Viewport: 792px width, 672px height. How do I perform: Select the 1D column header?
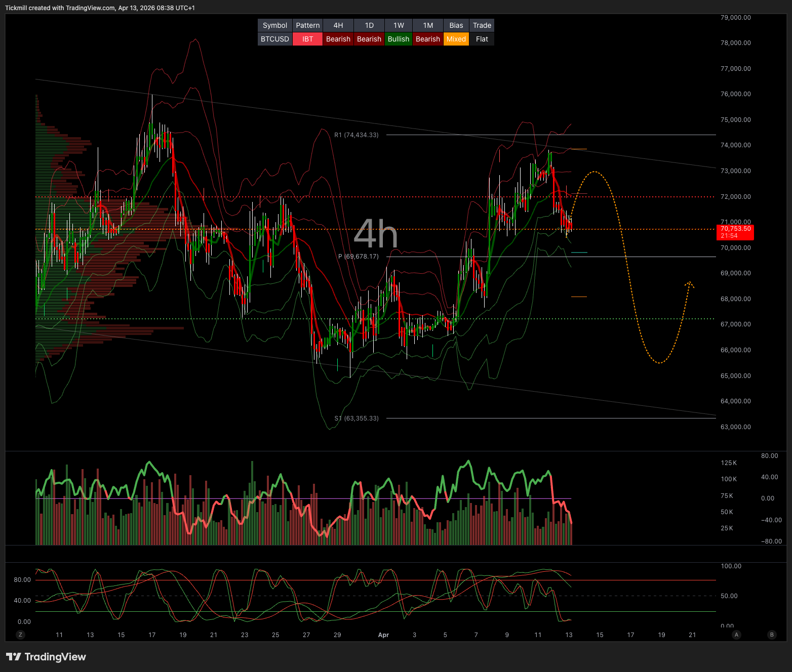tap(369, 25)
